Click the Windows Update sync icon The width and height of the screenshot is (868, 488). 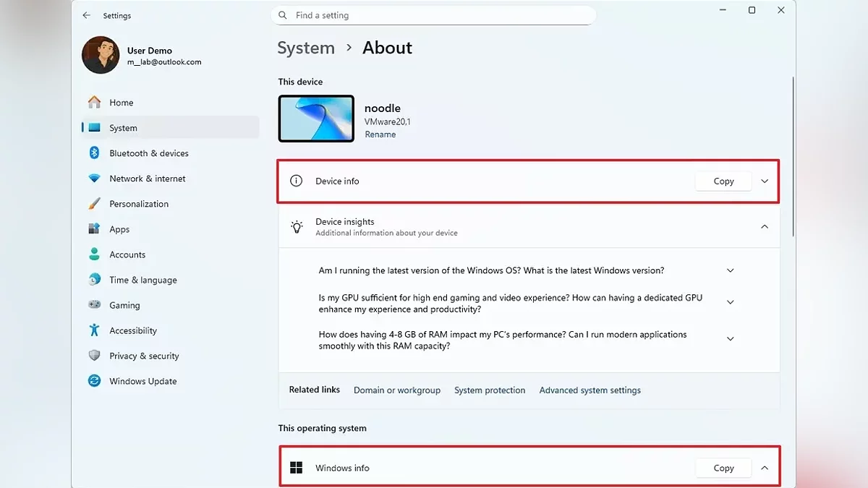tap(94, 381)
